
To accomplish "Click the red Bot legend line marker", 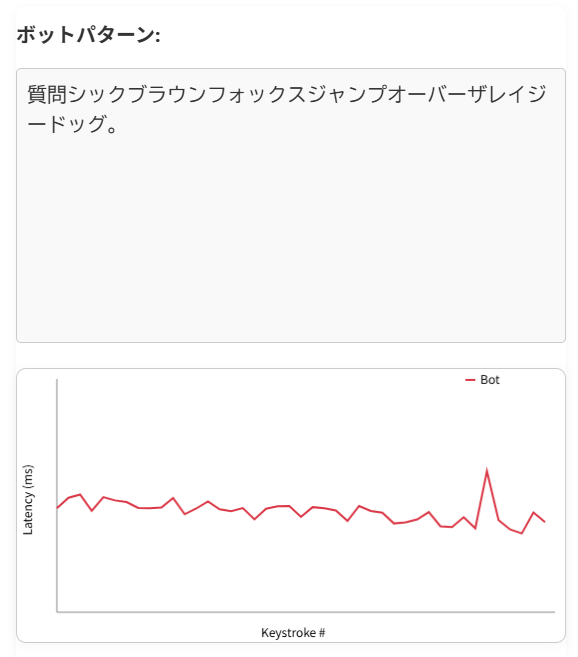I will (x=470, y=380).
